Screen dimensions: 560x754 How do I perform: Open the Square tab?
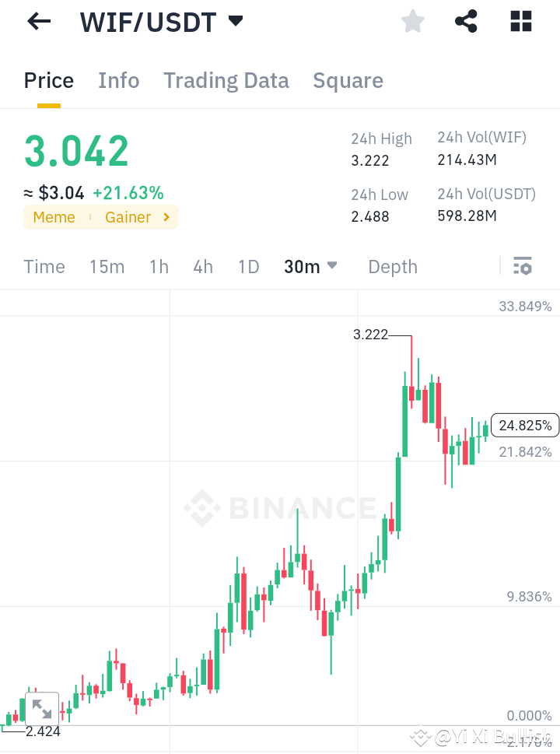click(x=348, y=80)
